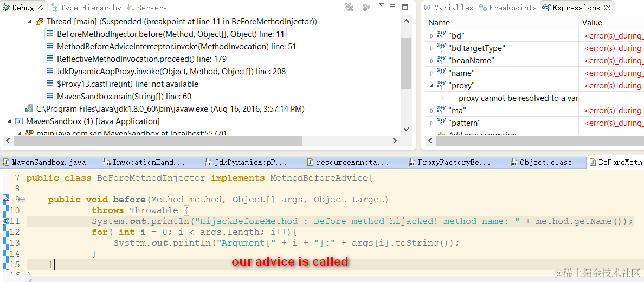Click Remove All Terminated Launches icon in Debug view
The width and height of the screenshot is (644, 282).
click(x=349, y=7)
